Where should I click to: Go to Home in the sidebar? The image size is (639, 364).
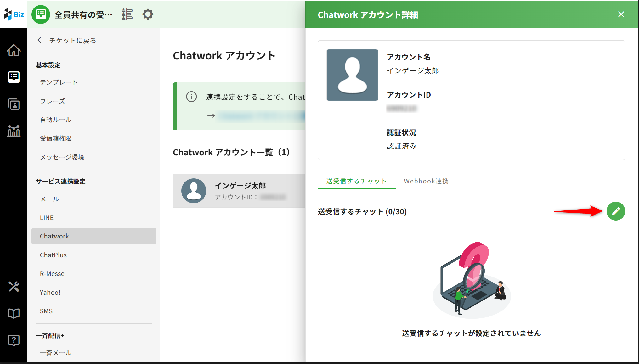point(14,50)
